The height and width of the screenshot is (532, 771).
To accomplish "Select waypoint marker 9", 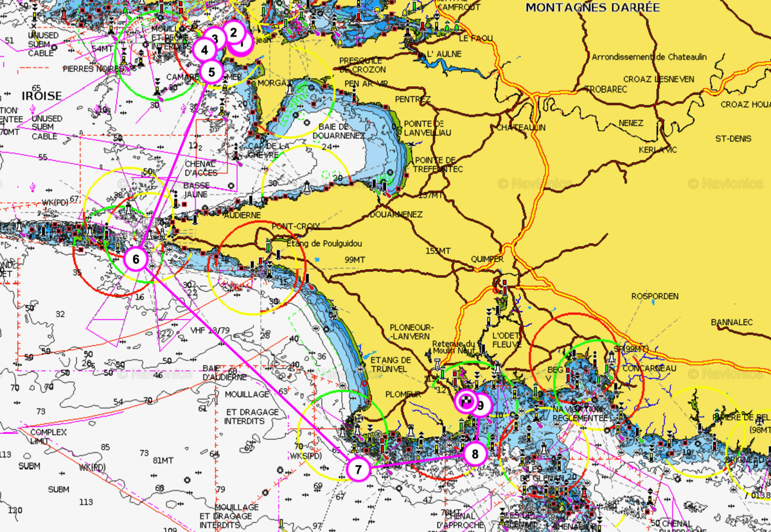I will click(481, 405).
